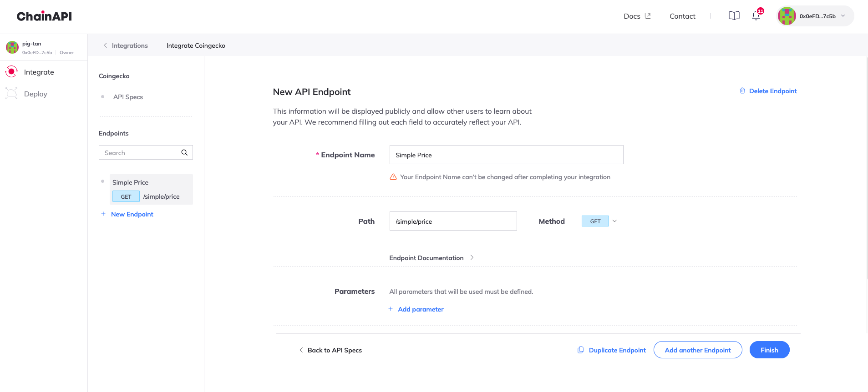
Task: Click the Deploy sidebar icon
Action: pos(11,94)
